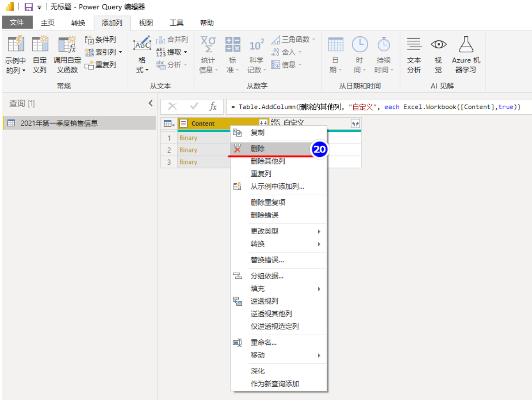This screenshot has width=532, height=400.
Task: Open the 工具 ribbon tab
Action: pyautogui.click(x=177, y=23)
